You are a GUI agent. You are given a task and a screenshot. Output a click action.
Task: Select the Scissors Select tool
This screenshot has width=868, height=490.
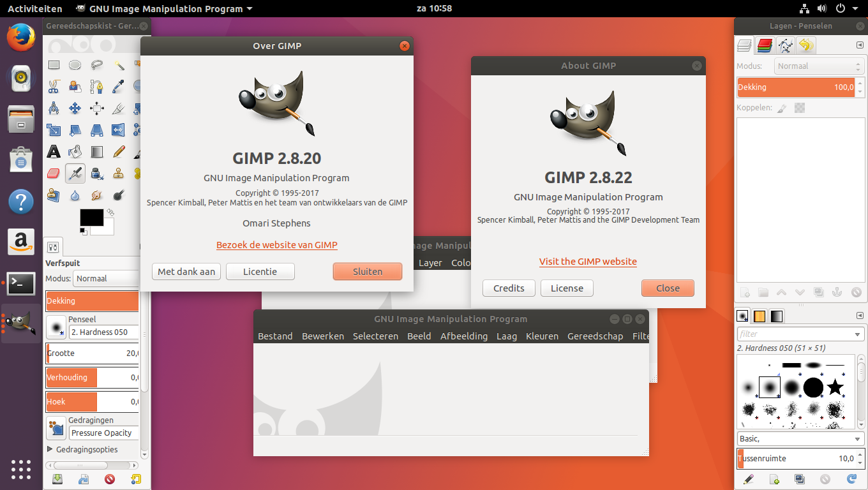(54, 86)
